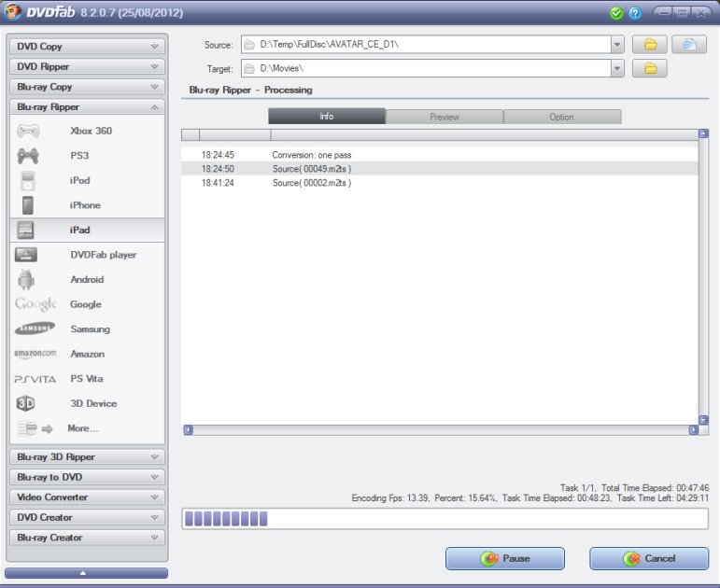The image size is (720, 588).
Task: Pick the Samsung logo icon
Action: pyautogui.click(x=35, y=329)
